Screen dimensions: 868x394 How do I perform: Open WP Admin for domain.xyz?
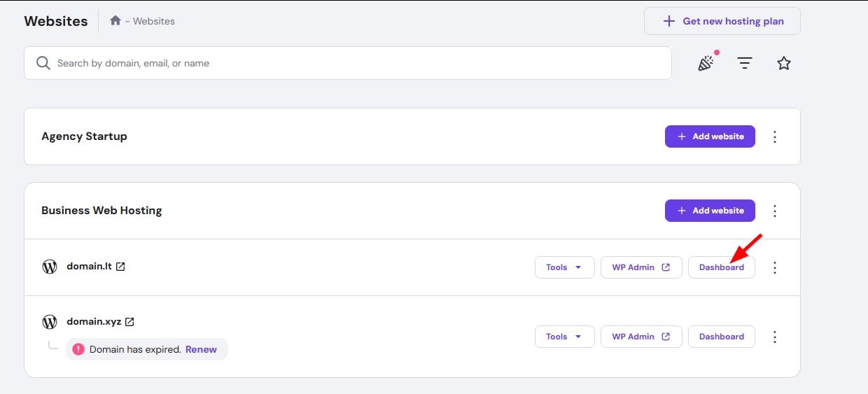(640, 337)
